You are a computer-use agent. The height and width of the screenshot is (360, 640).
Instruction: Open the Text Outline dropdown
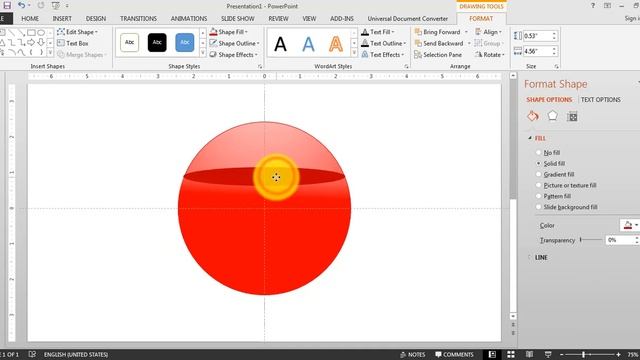pyautogui.click(x=383, y=43)
